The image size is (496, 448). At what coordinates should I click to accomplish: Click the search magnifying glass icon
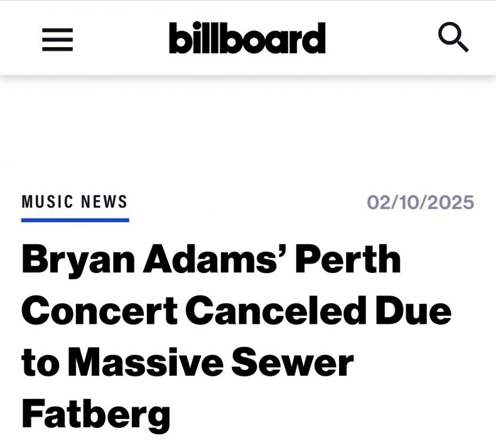453,38
